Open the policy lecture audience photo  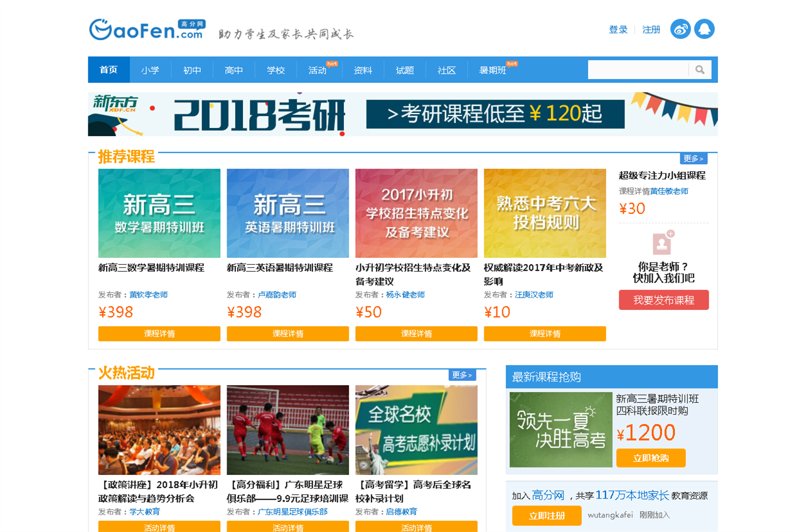point(159,430)
